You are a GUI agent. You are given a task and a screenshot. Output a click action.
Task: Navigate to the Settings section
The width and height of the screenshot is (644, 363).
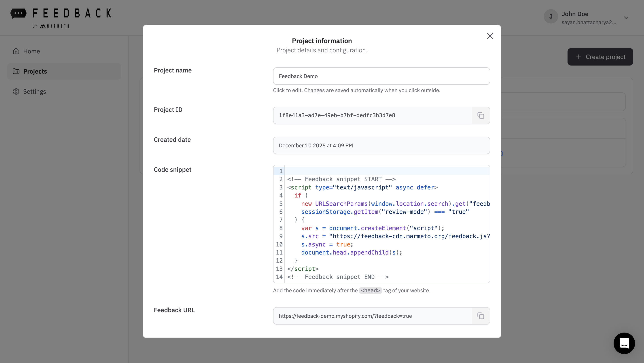tap(34, 91)
